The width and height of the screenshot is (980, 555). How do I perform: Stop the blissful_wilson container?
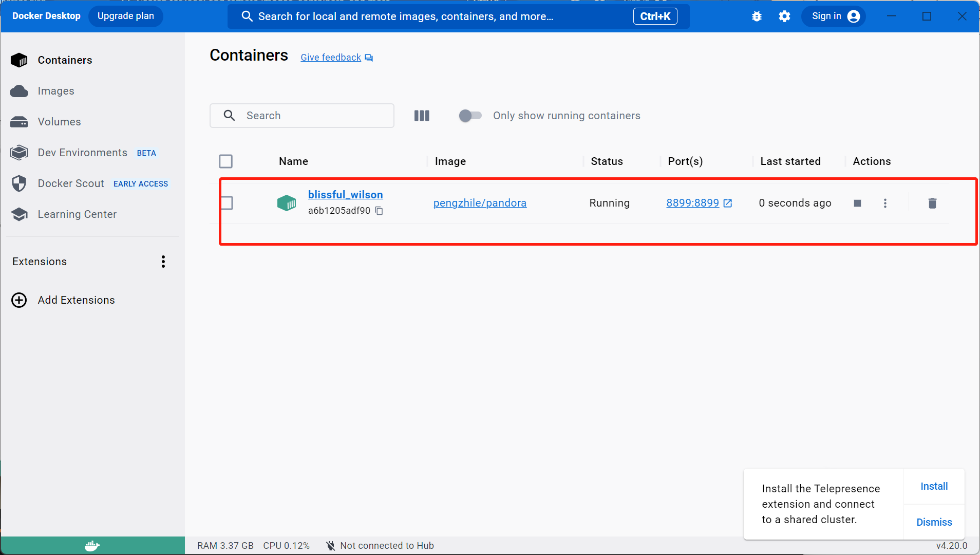857,203
